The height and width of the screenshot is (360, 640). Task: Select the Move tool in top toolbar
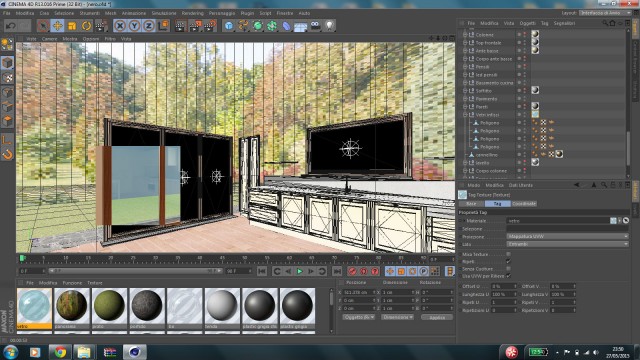coord(58,26)
